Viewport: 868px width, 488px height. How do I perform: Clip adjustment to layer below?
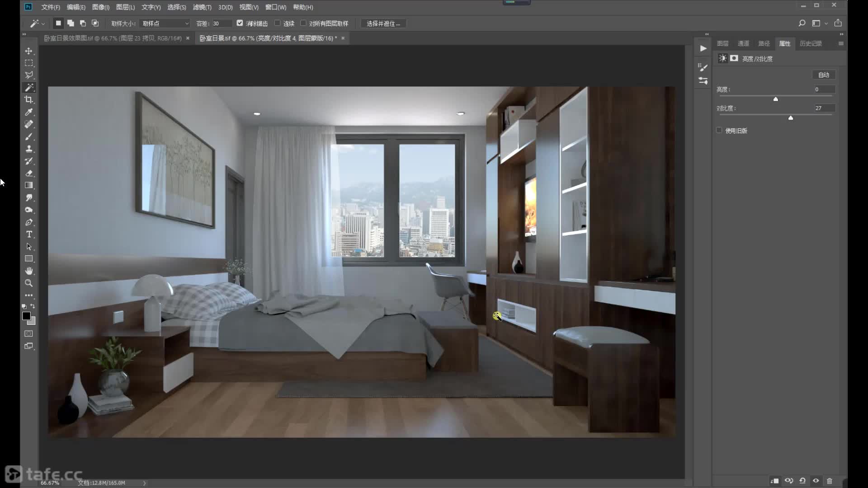click(x=775, y=481)
